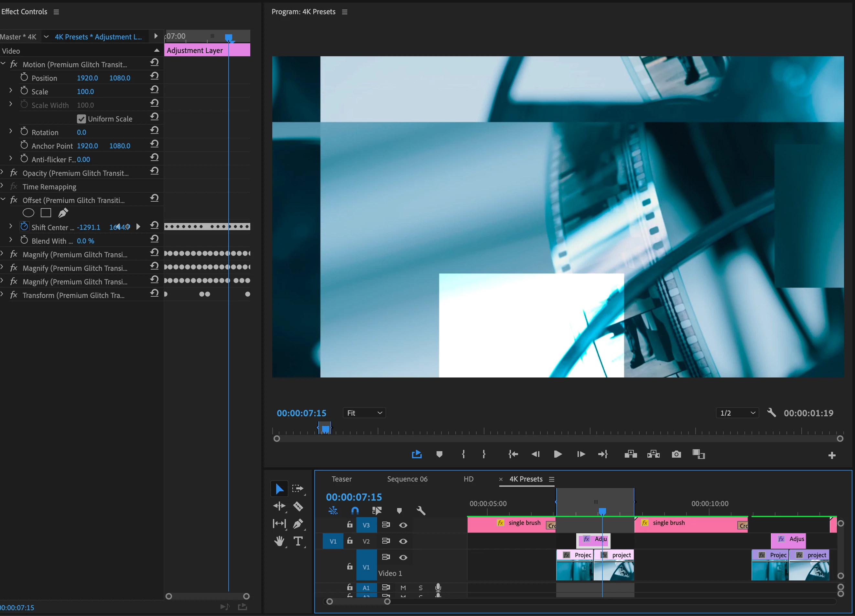
Task: Select the Razor tool
Action: pos(298,506)
